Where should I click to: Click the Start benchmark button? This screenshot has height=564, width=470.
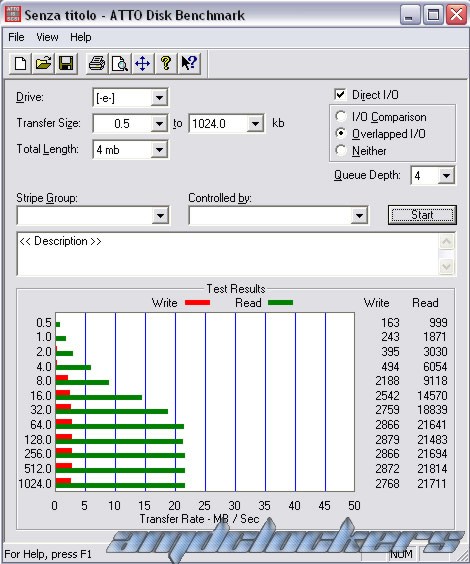tap(422, 215)
